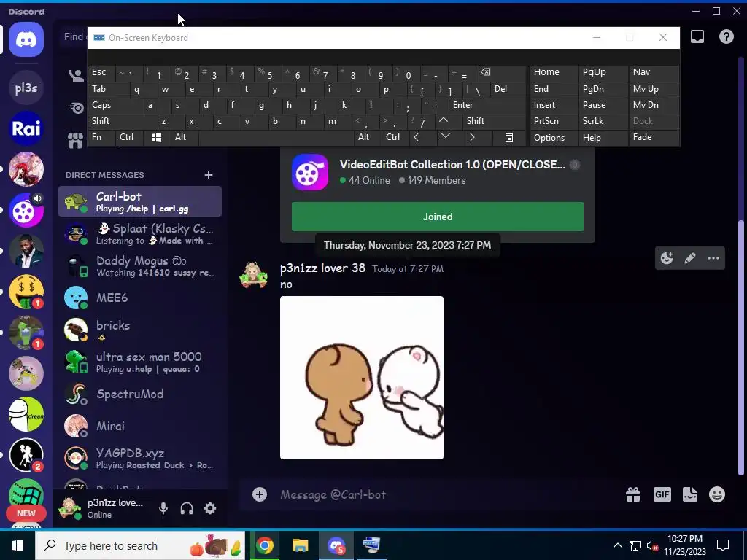Toggle ScrLk on On-Screen Keyboard
Screen dimensions: 747x560
[x=603, y=121]
